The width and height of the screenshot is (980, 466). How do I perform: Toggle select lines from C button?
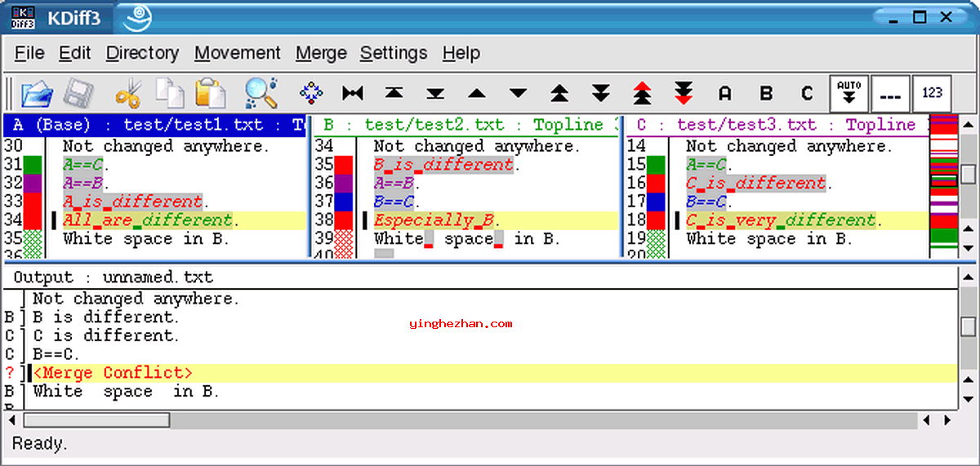807,93
